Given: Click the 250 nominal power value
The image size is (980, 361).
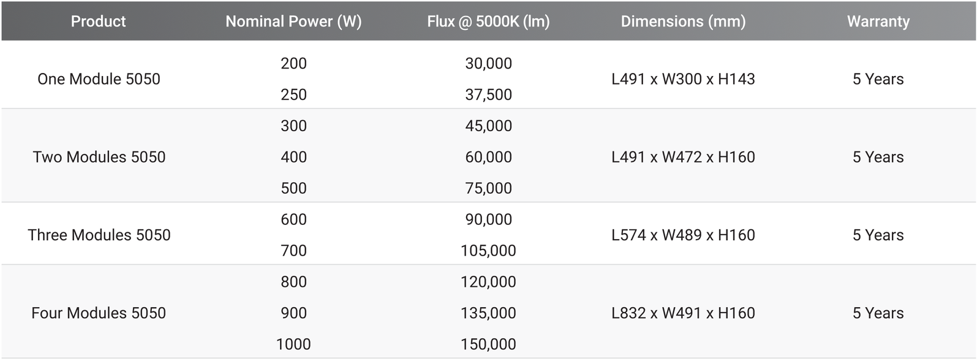Looking at the screenshot, I should point(293,94).
